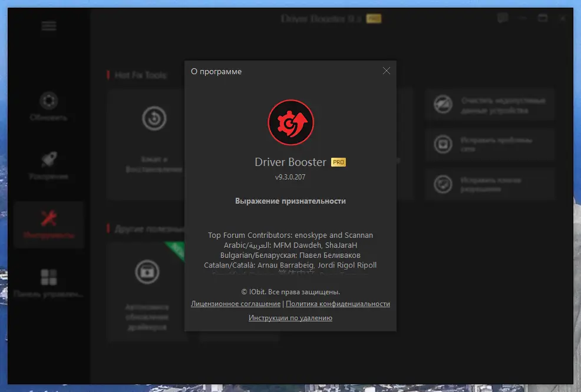The height and width of the screenshot is (392, 581).
Task: Select the Обновить scan icon in sidebar
Action: click(x=48, y=100)
